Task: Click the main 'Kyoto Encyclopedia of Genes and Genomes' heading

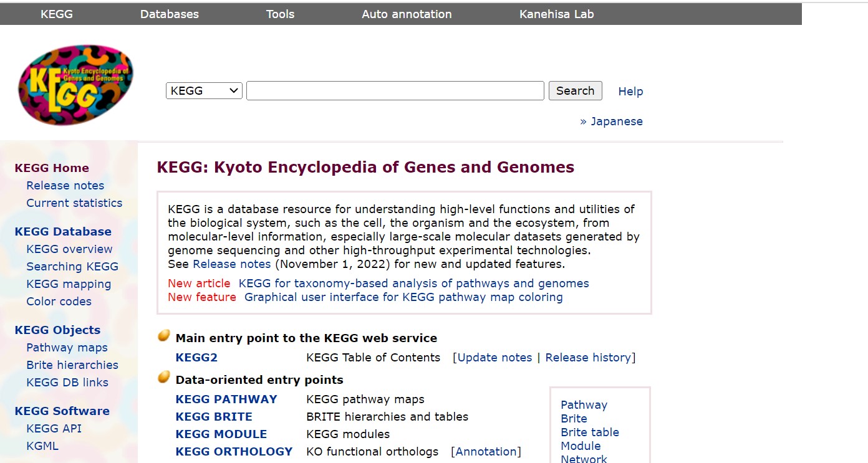Action: click(x=365, y=168)
